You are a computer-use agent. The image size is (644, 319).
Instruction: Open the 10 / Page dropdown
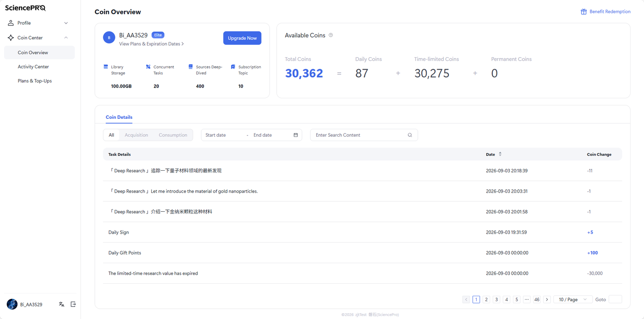tap(573, 299)
